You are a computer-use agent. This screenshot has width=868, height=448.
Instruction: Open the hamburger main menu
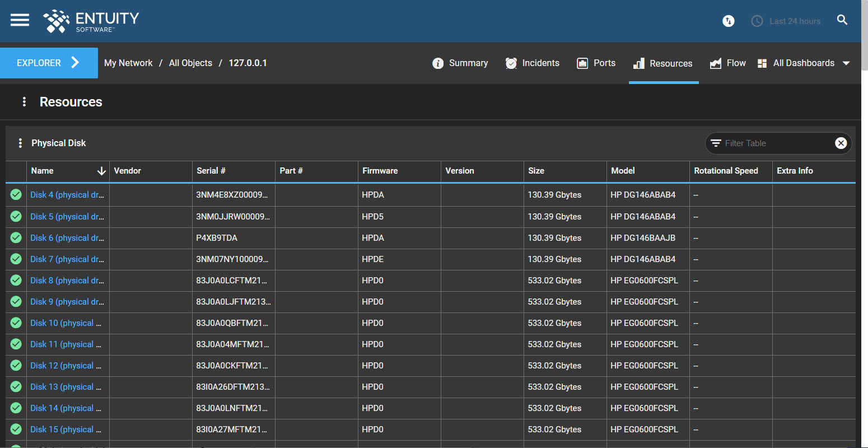coord(20,20)
